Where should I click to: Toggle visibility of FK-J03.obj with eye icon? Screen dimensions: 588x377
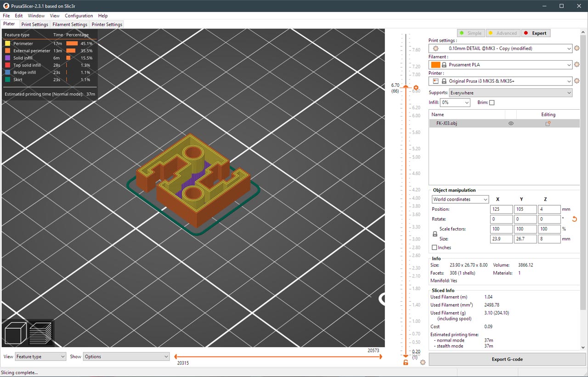[x=511, y=124]
